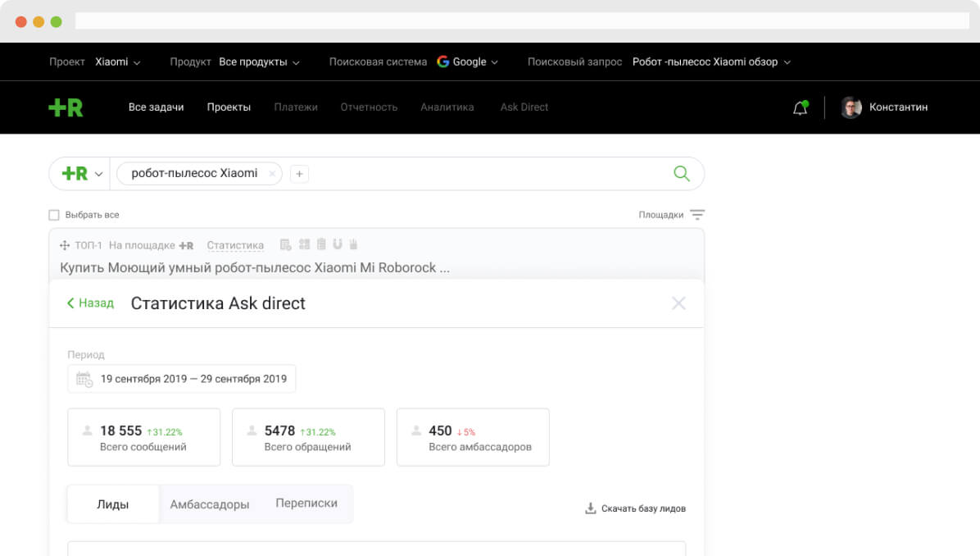Screen dimensions: 980x556
Task: Switch to the 'Переписки' tab
Action: click(x=306, y=504)
